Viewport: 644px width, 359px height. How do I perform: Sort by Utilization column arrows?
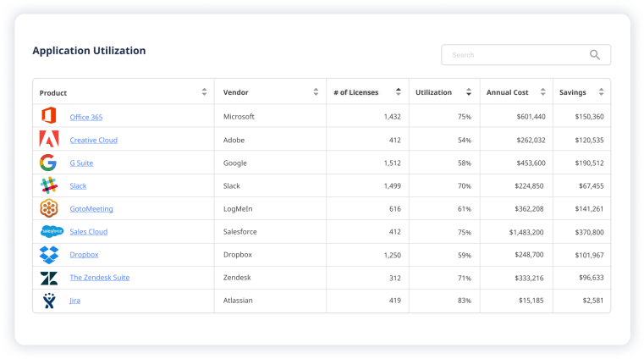tap(470, 92)
